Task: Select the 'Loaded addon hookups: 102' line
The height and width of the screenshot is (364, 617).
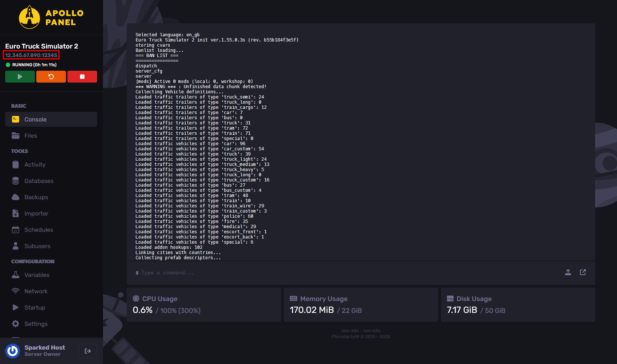Action: (169, 247)
